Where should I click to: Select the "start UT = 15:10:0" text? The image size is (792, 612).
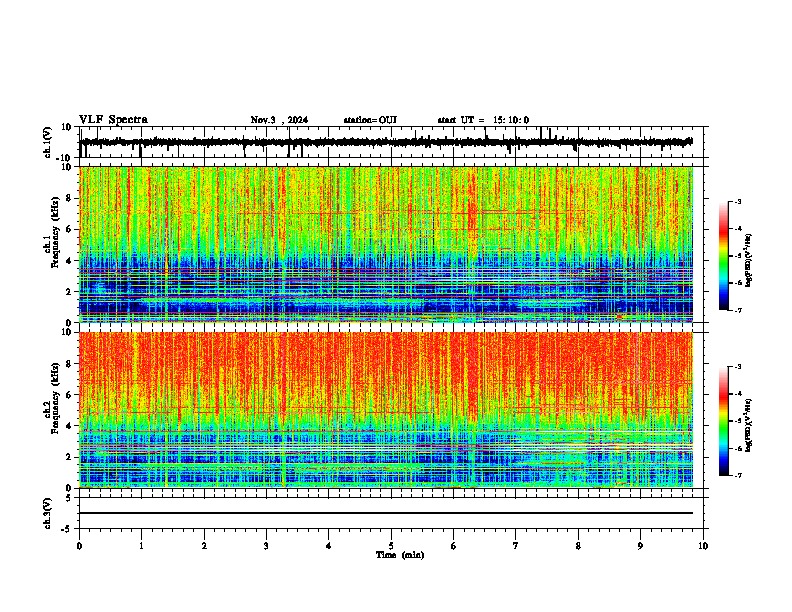tap(483, 120)
